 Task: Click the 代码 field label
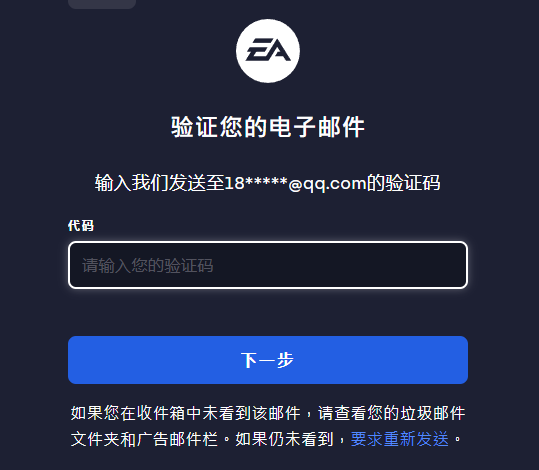81,226
